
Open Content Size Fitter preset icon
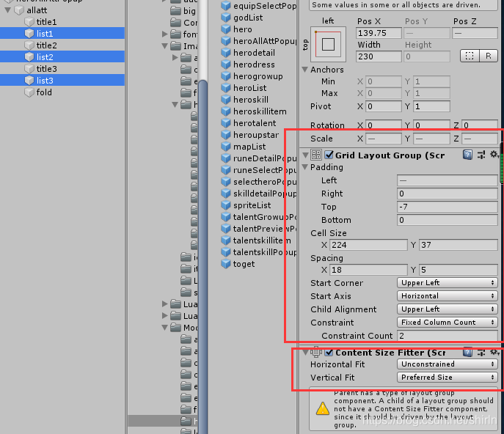point(481,353)
